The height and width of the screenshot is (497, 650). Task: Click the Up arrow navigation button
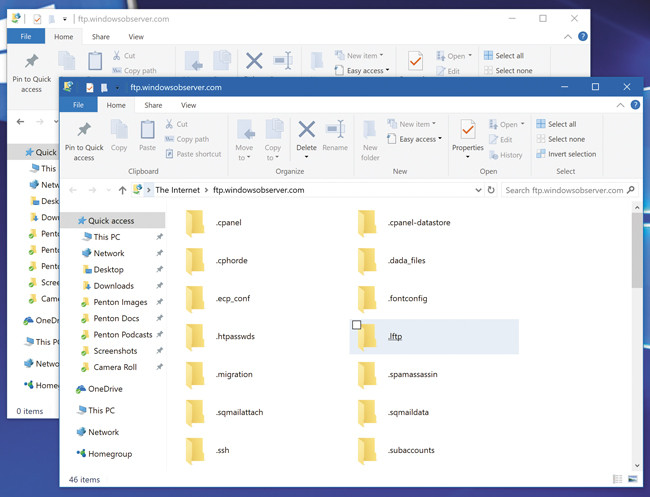(122, 189)
